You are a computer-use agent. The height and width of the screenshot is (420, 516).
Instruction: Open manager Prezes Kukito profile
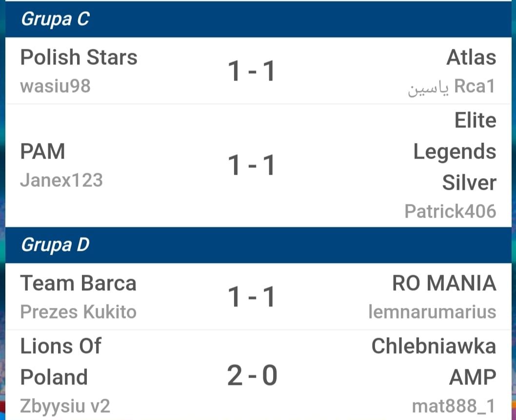point(79,312)
